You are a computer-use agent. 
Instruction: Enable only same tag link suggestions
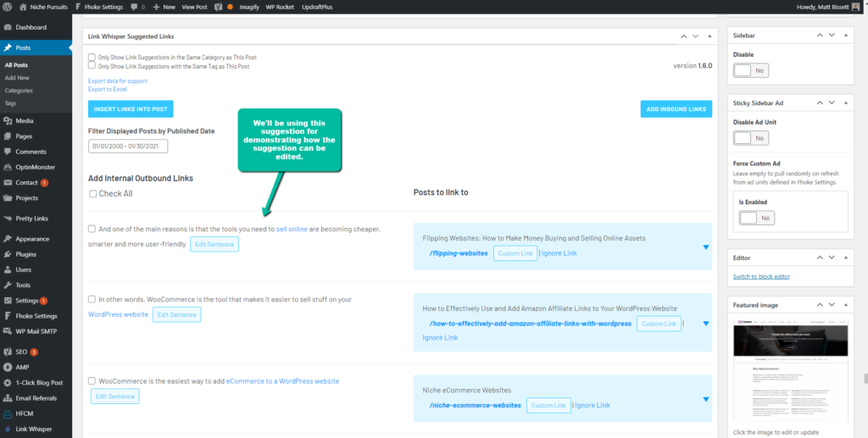(92, 65)
